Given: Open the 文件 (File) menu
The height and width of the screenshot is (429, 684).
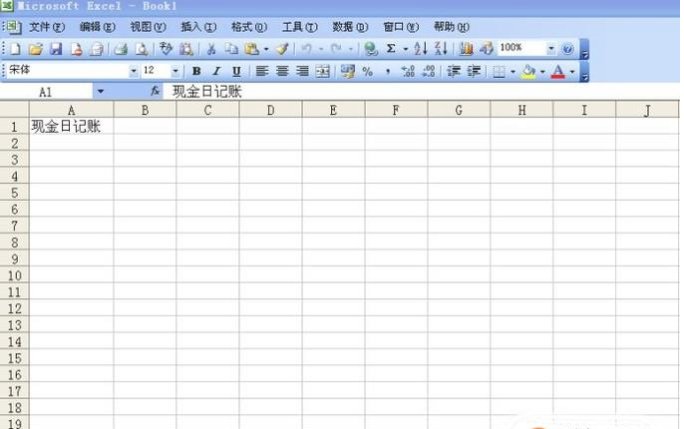Looking at the screenshot, I should pos(47,27).
